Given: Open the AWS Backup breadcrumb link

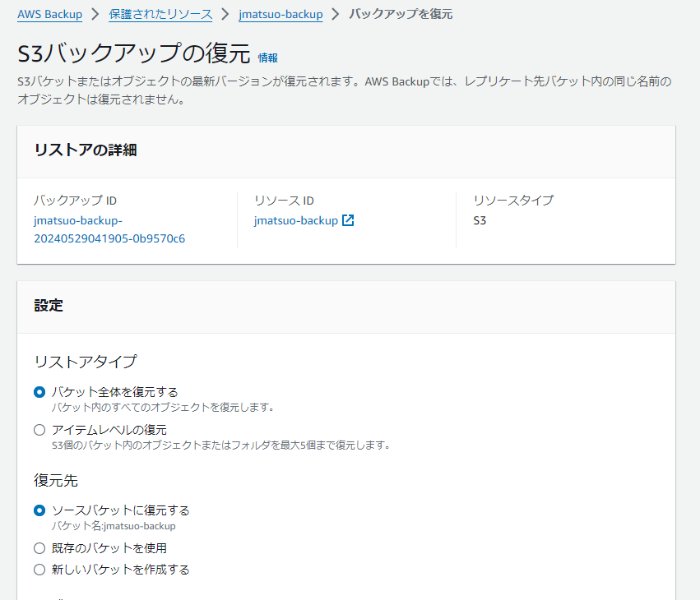Looking at the screenshot, I should [x=49, y=14].
